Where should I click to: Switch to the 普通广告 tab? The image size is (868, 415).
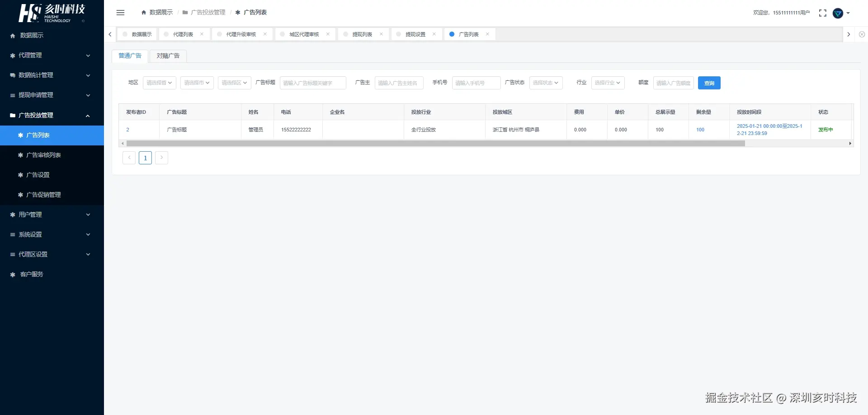130,56
